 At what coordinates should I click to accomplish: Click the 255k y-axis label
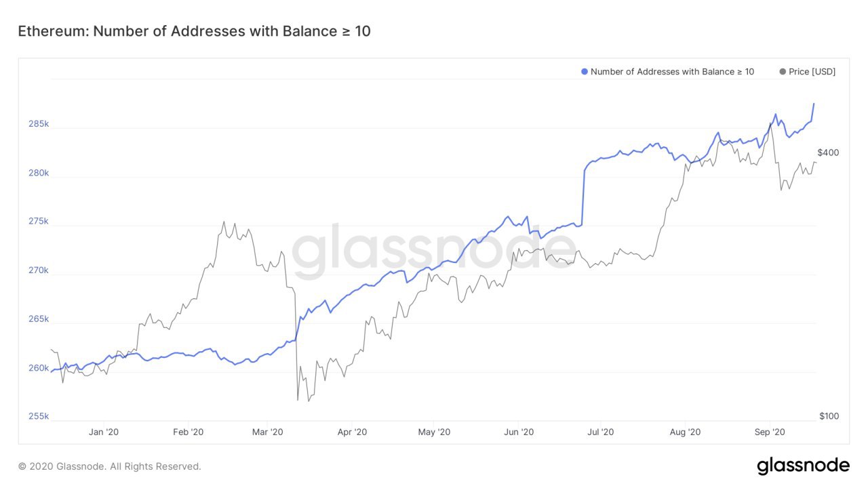pyautogui.click(x=38, y=416)
